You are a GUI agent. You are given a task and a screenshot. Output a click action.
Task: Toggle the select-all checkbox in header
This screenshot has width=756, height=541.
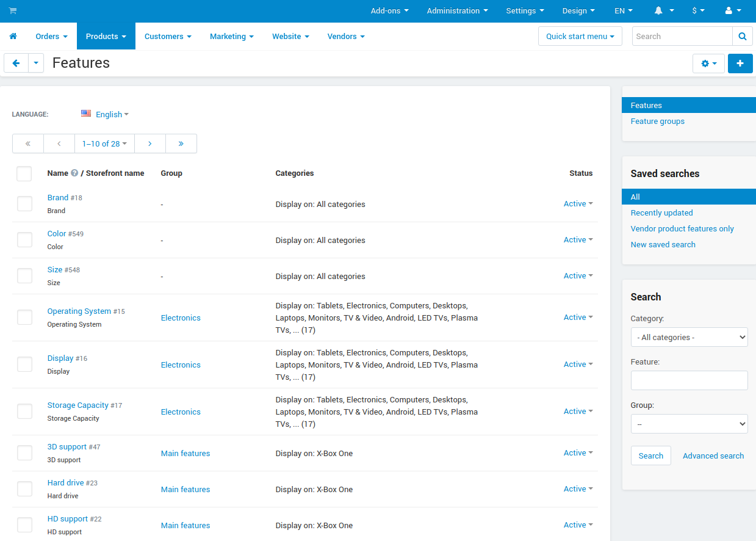point(24,173)
